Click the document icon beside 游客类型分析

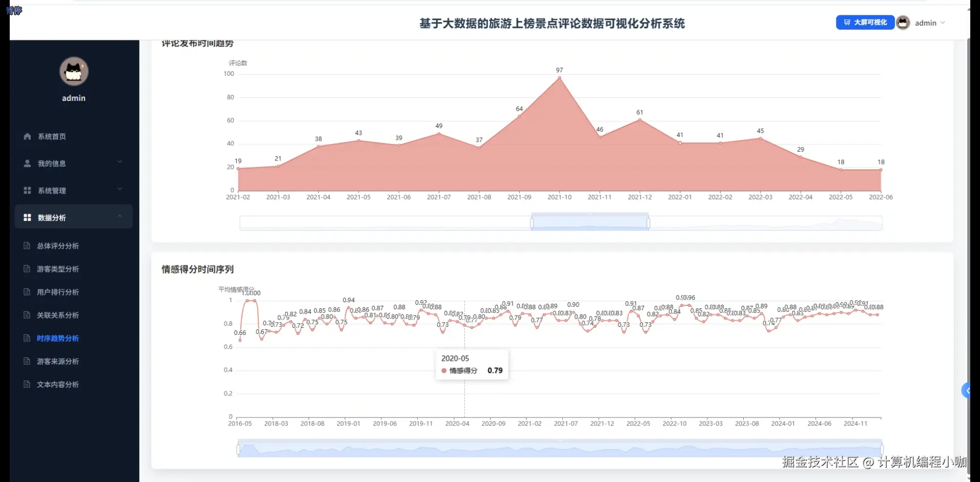[x=27, y=268]
